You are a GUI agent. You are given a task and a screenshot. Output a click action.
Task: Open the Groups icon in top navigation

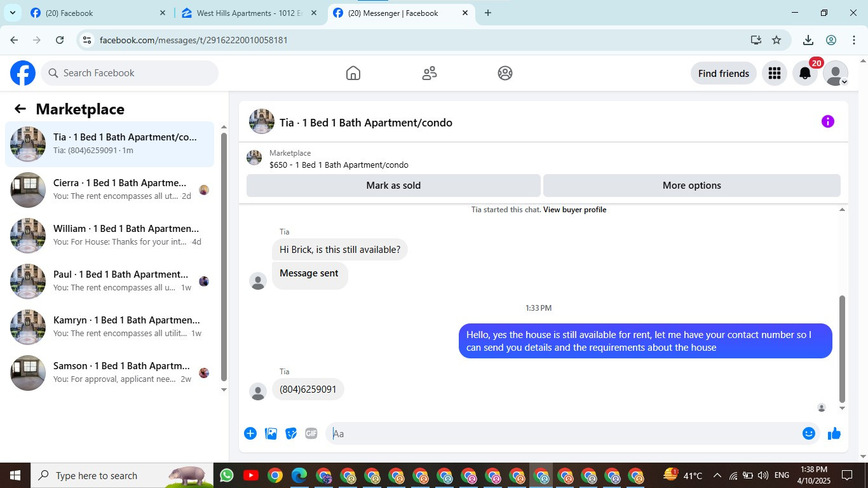coord(505,73)
